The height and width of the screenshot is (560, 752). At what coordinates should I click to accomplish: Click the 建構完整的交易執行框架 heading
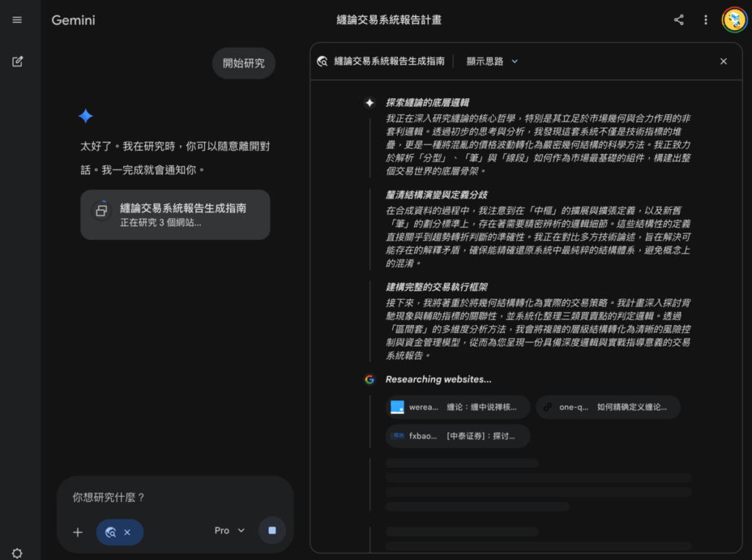(436, 287)
